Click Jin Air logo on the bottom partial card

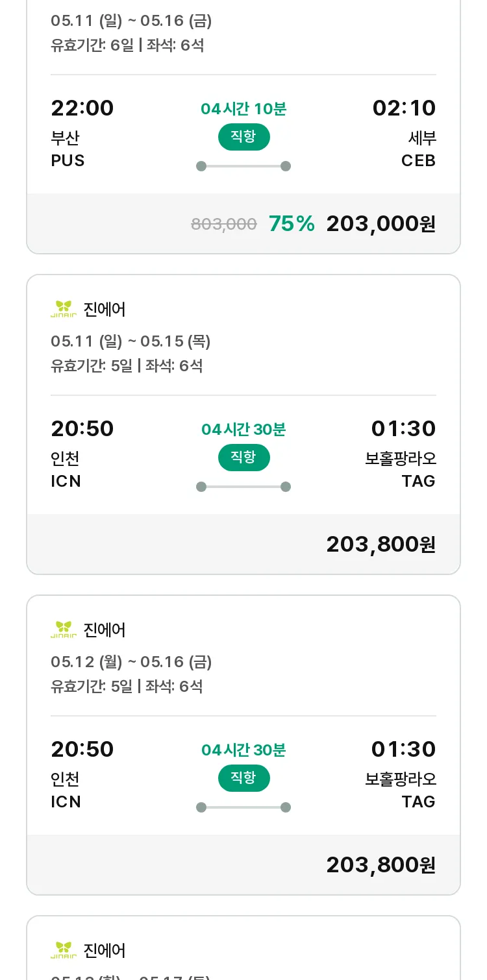click(x=64, y=951)
